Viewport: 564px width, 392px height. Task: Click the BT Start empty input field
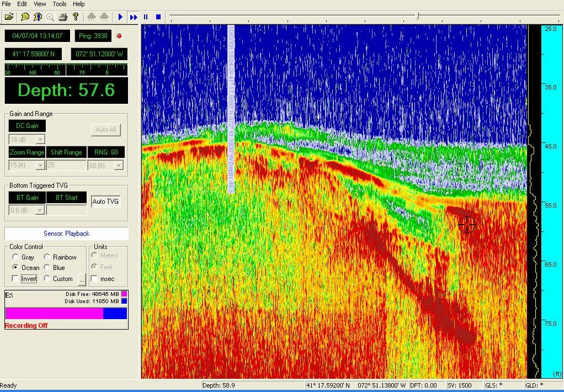[67, 210]
